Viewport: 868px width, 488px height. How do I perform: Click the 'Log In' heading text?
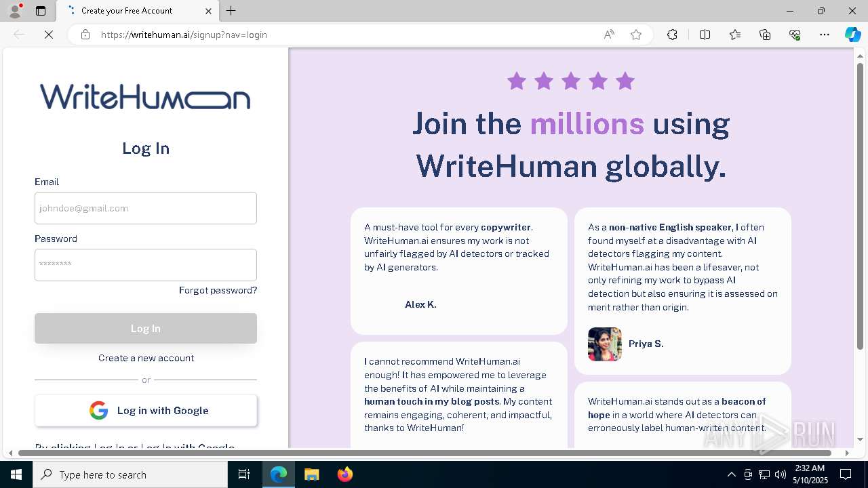coord(146,148)
